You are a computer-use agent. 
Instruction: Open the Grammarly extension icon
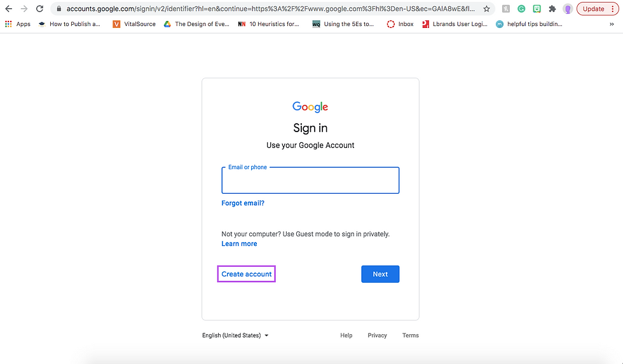[x=521, y=9]
